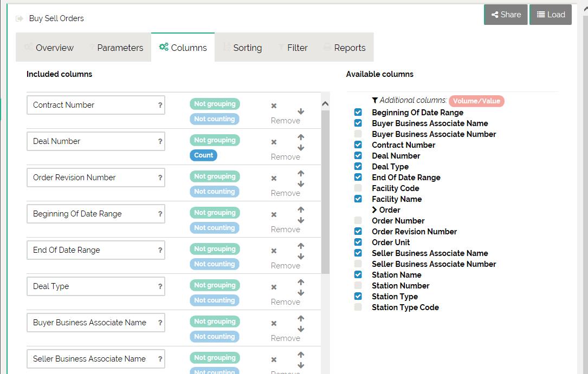Switch to the Sorting tab
The height and width of the screenshot is (374, 588).
click(x=247, y=48)
